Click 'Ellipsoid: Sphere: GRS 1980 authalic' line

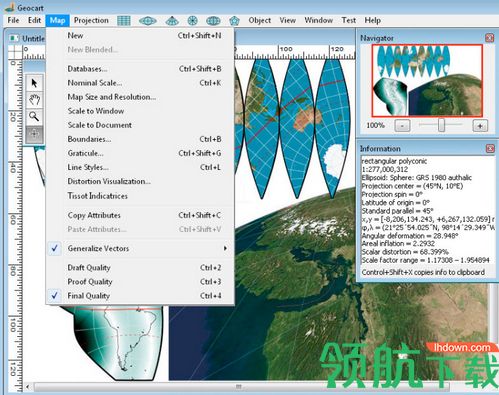417,178
